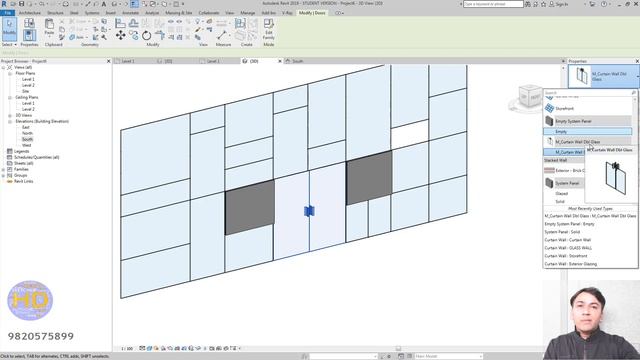Select Schedules/Quantities (all) in browser
This screenshot has width=640, height=360.
(36, 157)
